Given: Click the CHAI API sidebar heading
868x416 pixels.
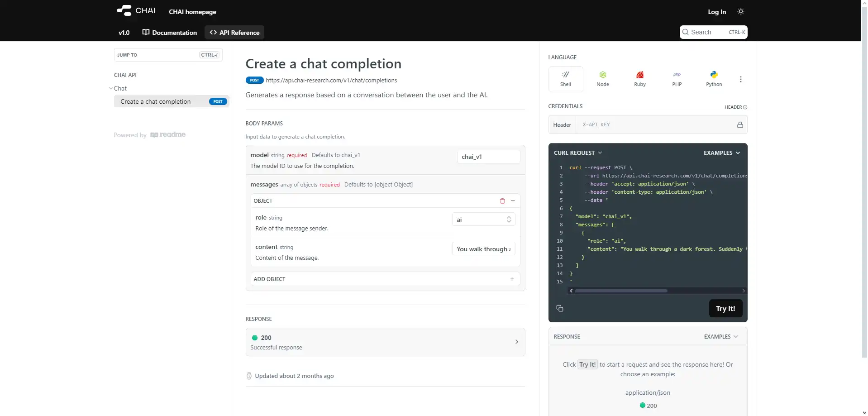Looking at the screenshot, I should point(125,75).
